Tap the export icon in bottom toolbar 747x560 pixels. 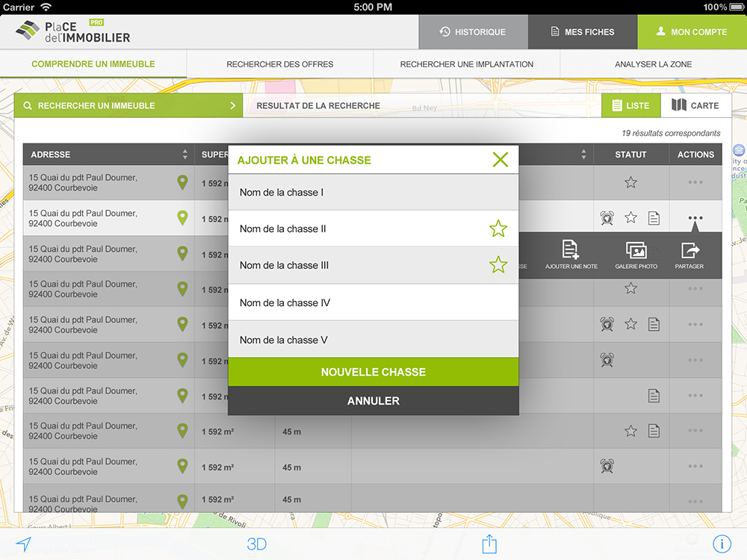tap(489, 544)
